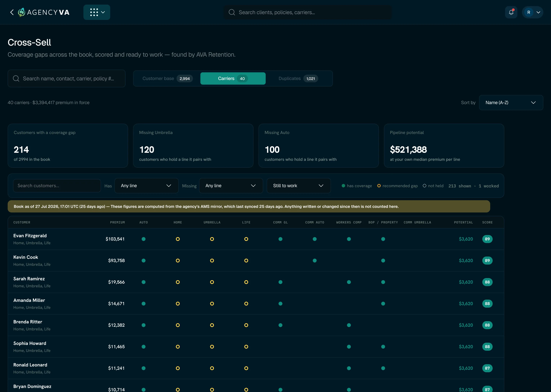Open Sophia Howard customer row
Screen dimensions: 551x392
coord(256,347)
